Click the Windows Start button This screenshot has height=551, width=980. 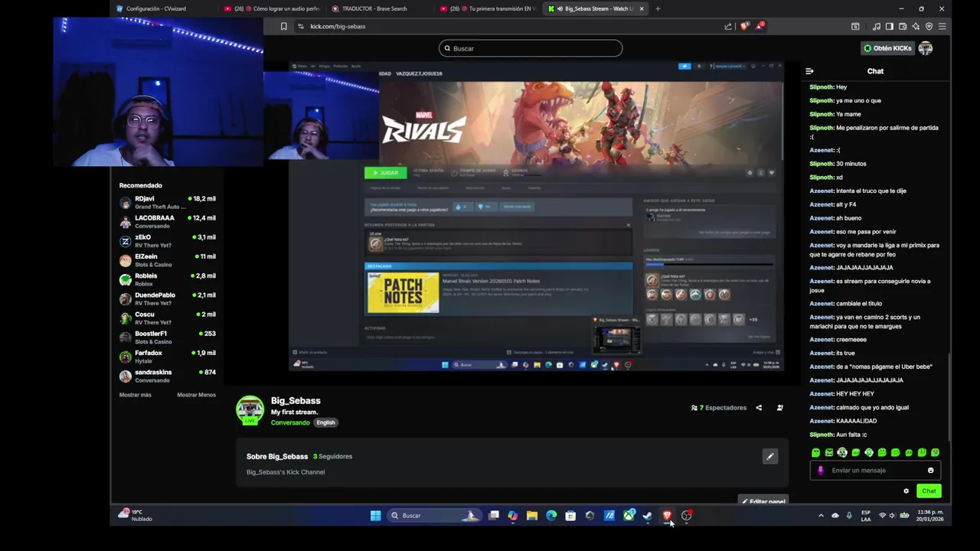coord(376,516)
